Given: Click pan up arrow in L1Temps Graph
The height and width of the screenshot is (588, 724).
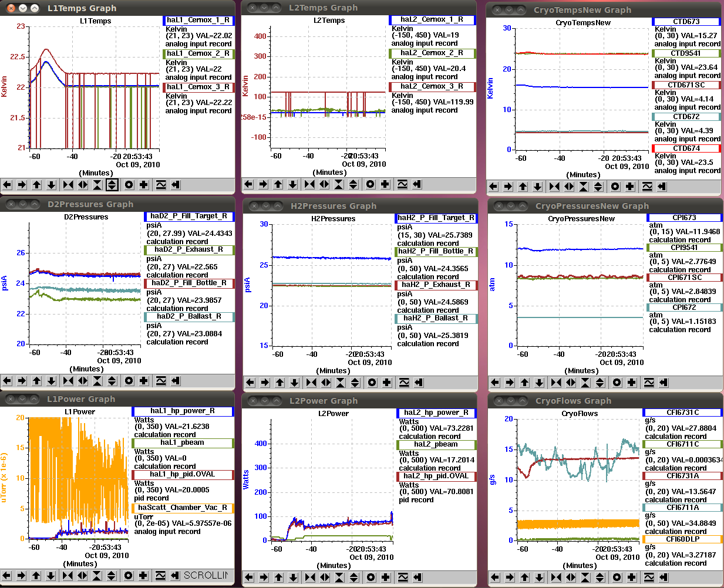Looking at the screenshot, I should (37, 185).
